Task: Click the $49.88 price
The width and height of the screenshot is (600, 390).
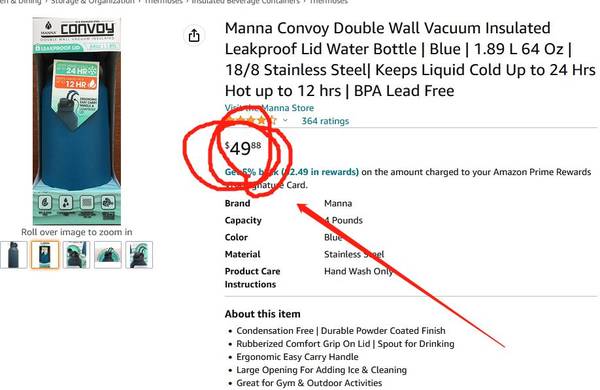Action: [x=243, y=148]
